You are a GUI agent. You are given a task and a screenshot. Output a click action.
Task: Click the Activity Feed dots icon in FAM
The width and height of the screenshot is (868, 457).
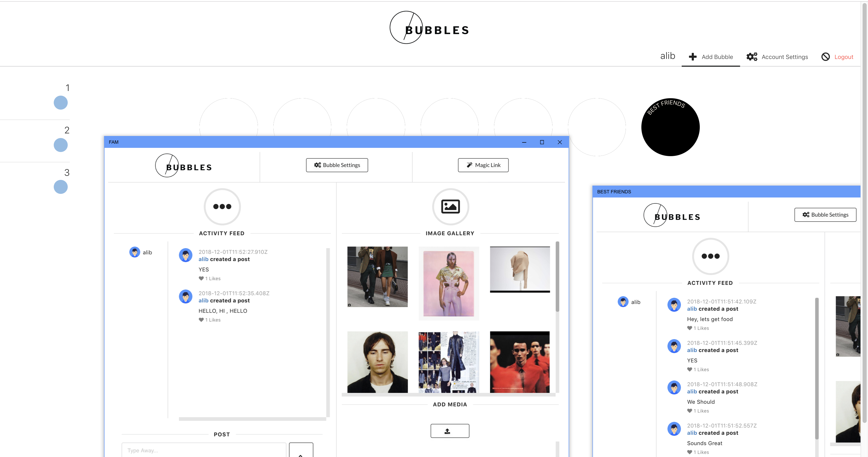click(222, 207)
